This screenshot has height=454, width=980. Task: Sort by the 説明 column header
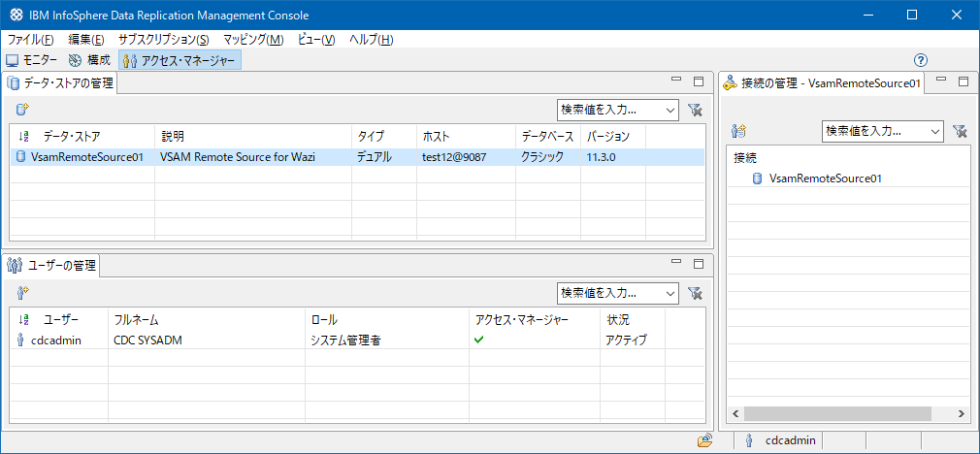[253, 136]
